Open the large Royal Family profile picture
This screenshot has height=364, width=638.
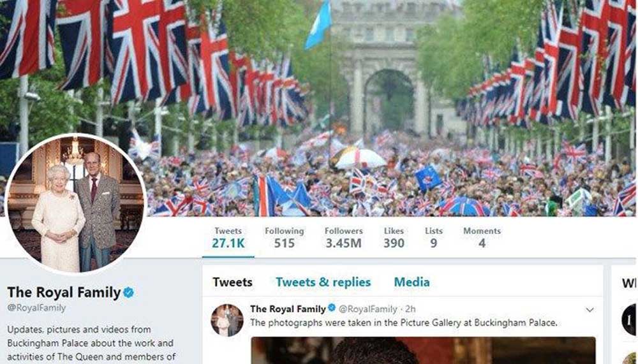(x=76, y=204)
